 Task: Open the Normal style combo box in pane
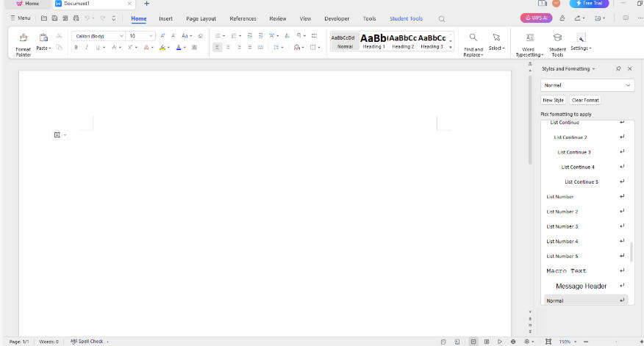(587, 85)
